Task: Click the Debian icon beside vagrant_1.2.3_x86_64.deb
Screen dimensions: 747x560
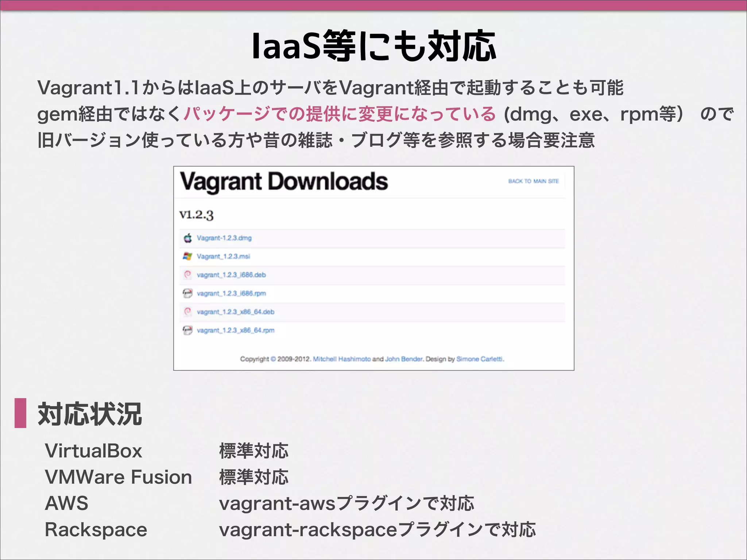Action: coord(187,312)
